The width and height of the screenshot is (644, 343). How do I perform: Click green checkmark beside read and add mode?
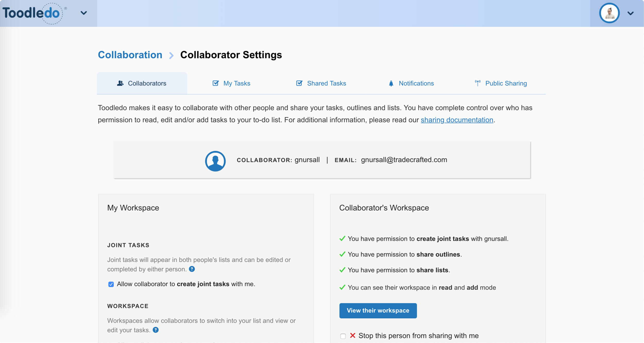pyautogui.click(x=342, y=288)
